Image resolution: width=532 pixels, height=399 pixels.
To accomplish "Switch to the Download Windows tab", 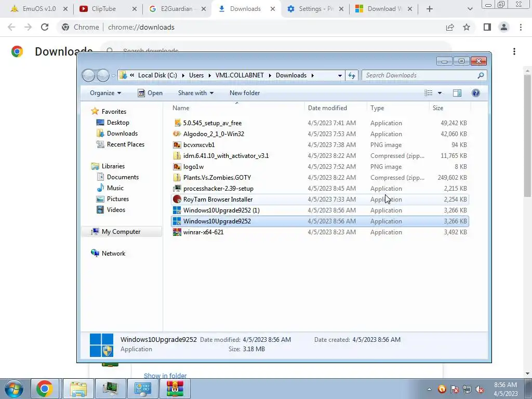I will tap(383, 9).
